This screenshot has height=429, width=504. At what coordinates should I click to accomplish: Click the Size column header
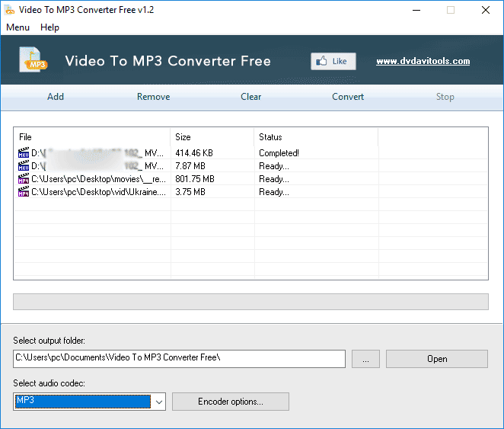212,137
